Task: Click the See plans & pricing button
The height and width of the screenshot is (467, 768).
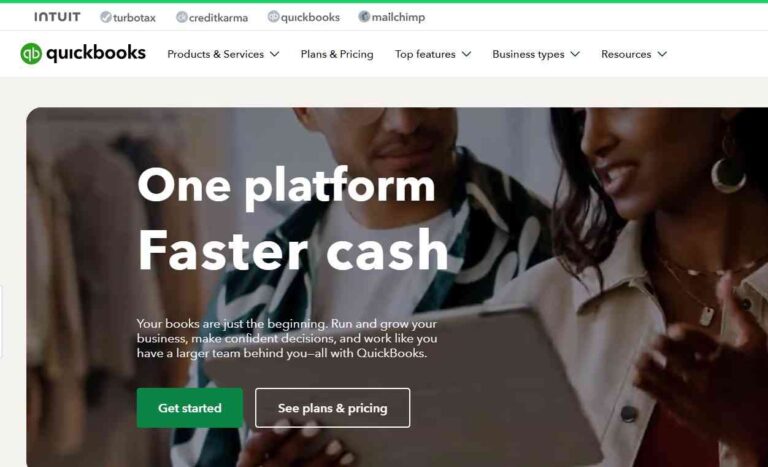Action: click(333, 408)
